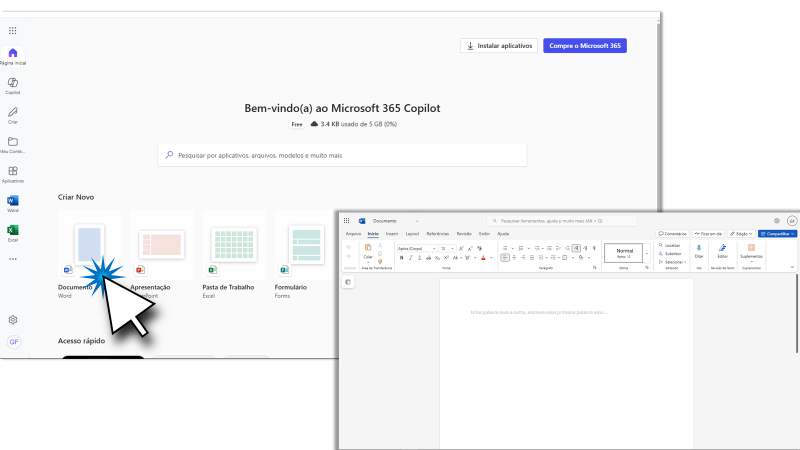Clear formatting with the eraser A icon
Screen dimensions: 800x450
tap(479, 248)
